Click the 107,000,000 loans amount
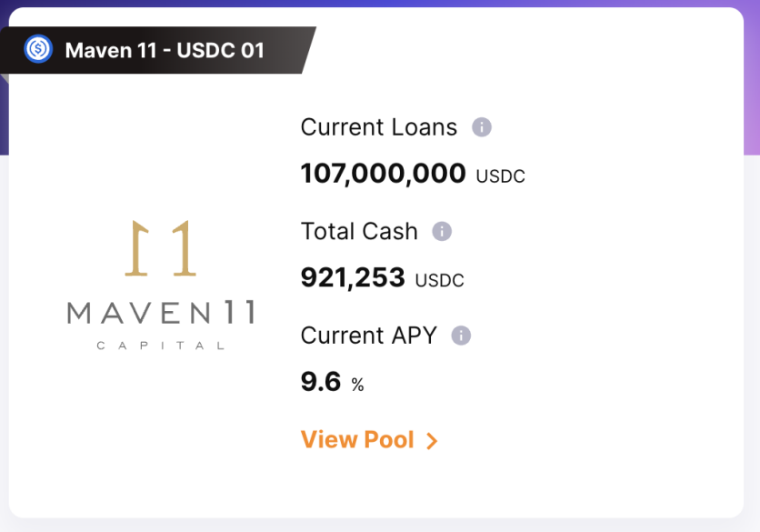Image resolution: width=760 pixels, height=532 pixels. 383,173
